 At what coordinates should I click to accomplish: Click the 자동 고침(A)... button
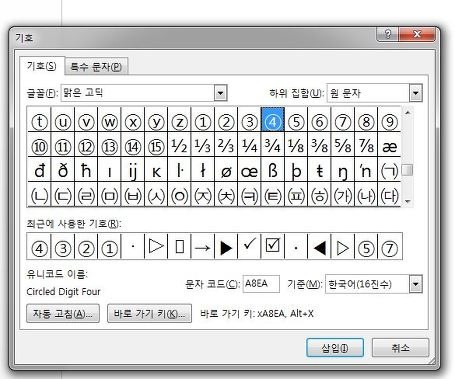pyautogui.click(x=63, y=313)
